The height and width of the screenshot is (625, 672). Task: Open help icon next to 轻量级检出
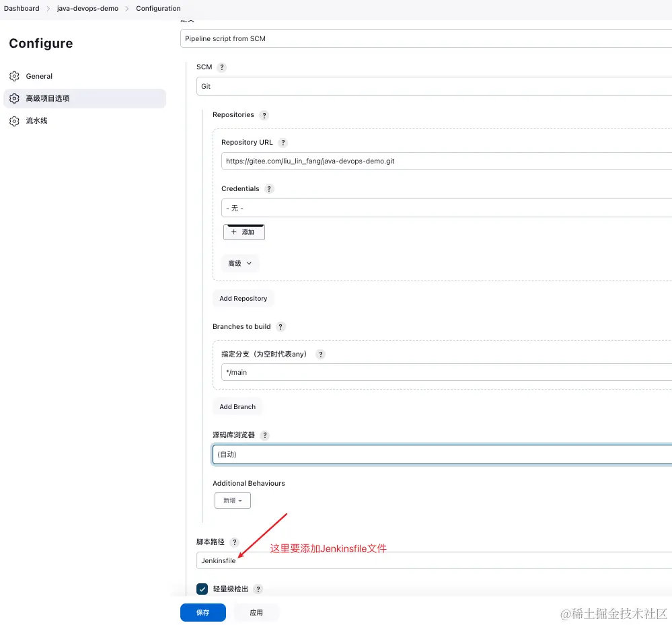pos(258,589)
